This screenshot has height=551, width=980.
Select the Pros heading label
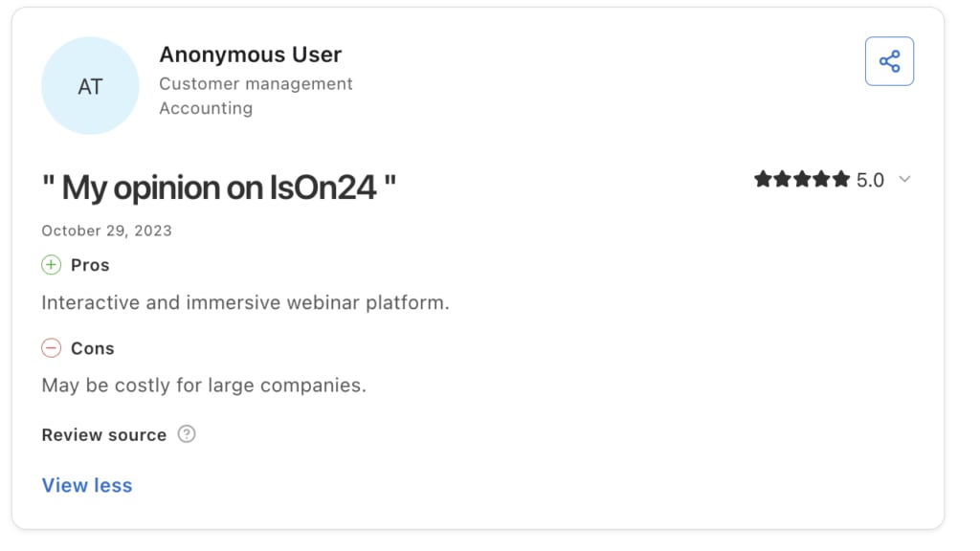point(90,266)
